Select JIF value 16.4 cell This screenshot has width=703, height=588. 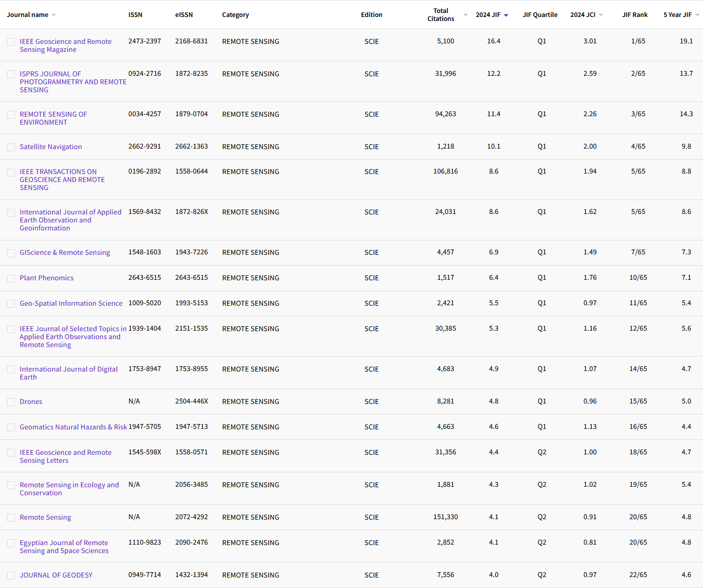pos(494,41)
